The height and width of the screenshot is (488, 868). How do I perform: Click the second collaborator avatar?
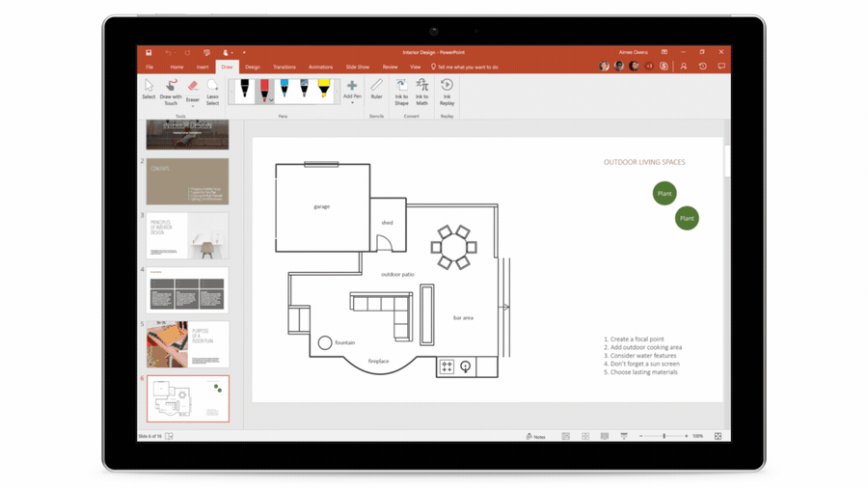click(619, 66)
